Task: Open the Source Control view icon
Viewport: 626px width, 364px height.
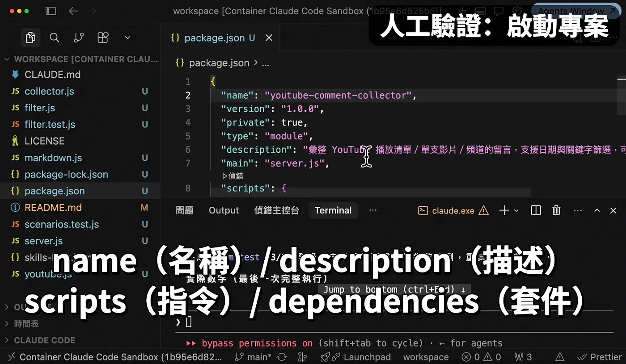Action: coord(79,38)
